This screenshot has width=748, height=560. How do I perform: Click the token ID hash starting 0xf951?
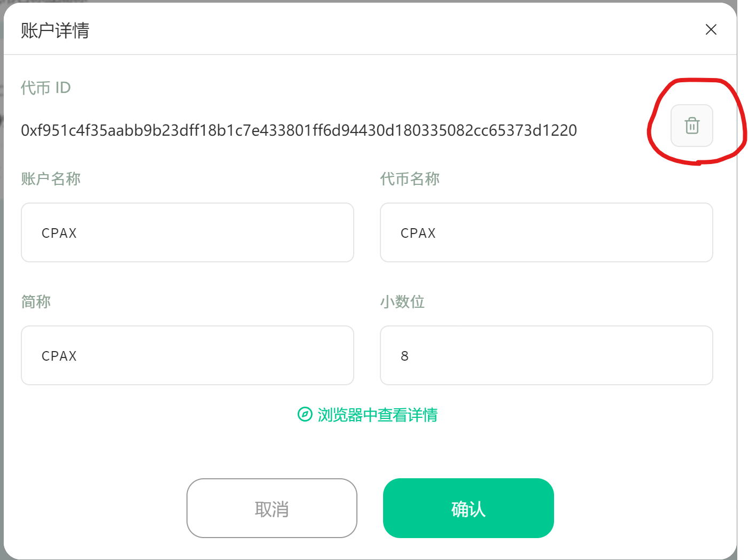299,130
